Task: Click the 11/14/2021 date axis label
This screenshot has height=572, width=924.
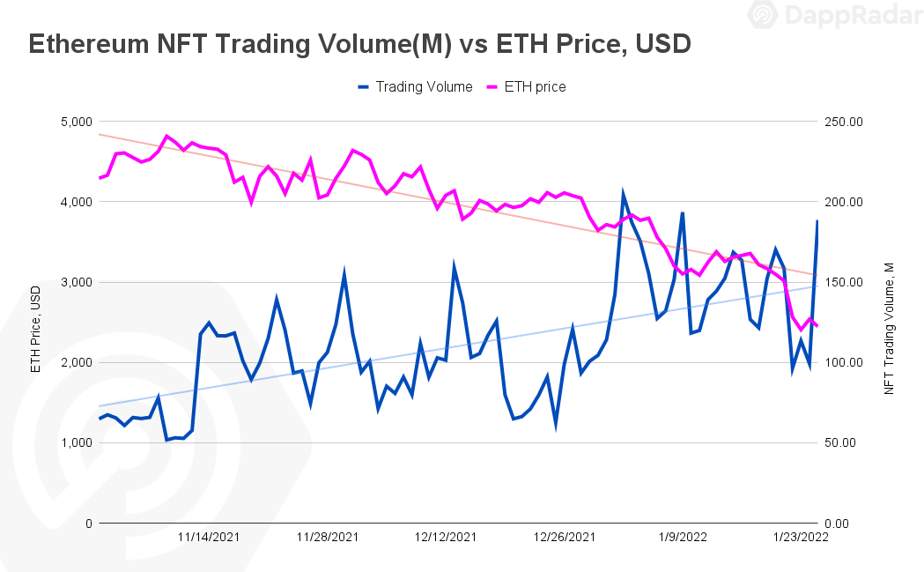Action: 209,538
